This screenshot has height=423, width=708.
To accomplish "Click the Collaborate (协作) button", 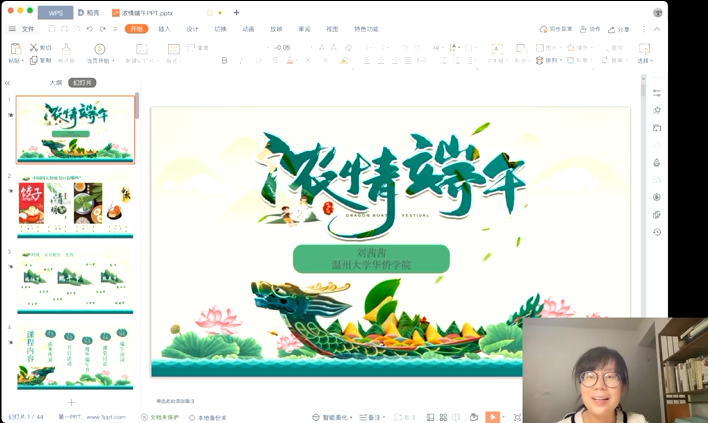I will (590, 29).
